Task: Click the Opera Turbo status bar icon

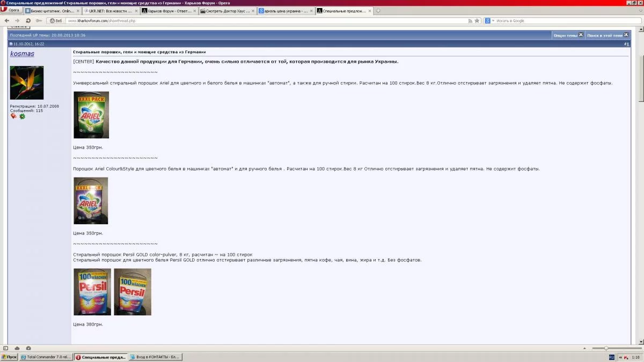Action: click(x=28, y=348)
